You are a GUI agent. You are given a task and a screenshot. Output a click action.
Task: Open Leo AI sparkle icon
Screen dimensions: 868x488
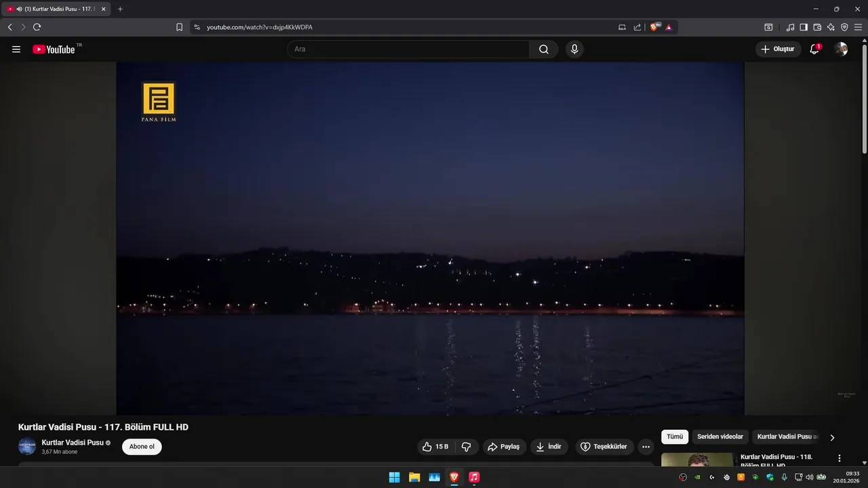pos(831,27)
